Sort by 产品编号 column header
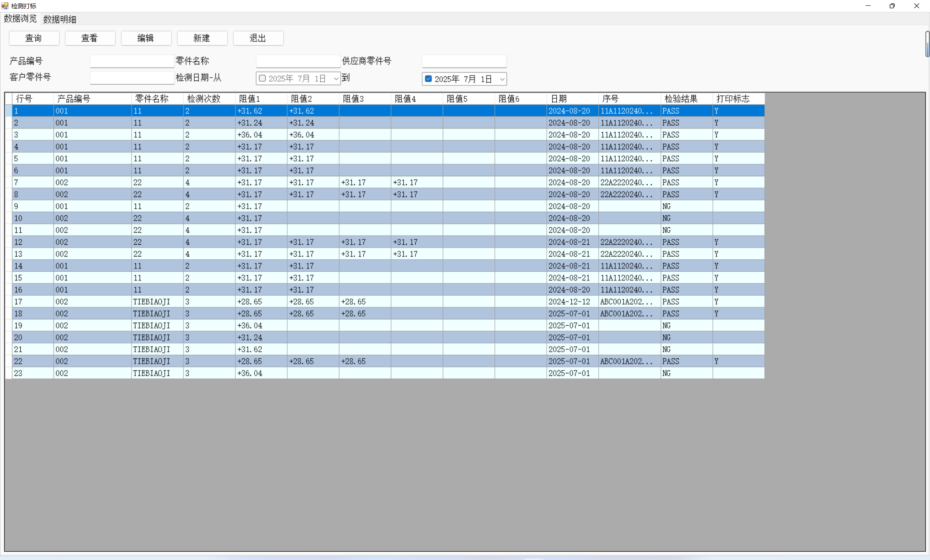 (93, 99)
